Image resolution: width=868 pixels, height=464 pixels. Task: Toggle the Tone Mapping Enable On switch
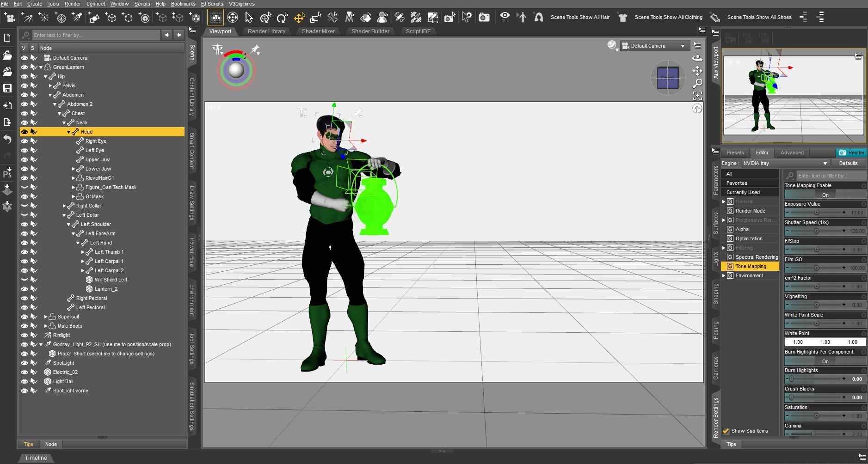click(x=825, y=195)
